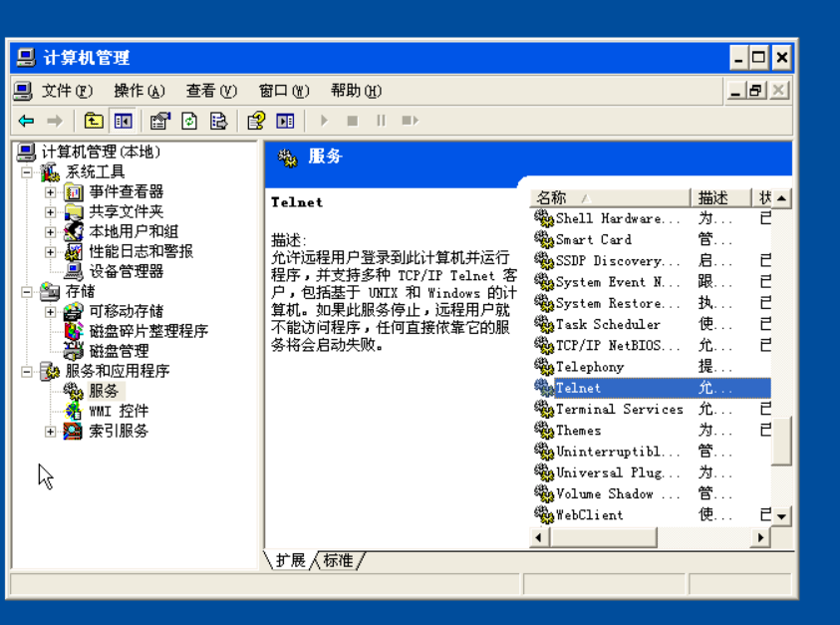Switch to the 标准 tab

pos(338,560)
